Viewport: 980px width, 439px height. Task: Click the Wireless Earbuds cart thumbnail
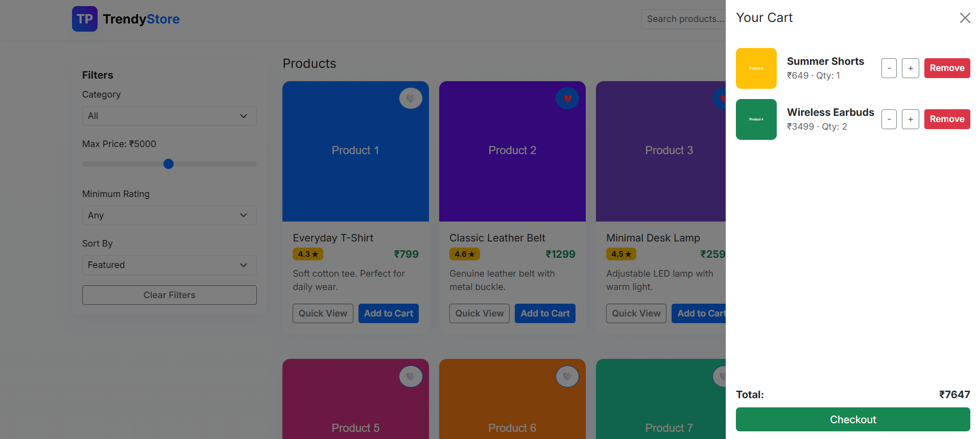756,119
